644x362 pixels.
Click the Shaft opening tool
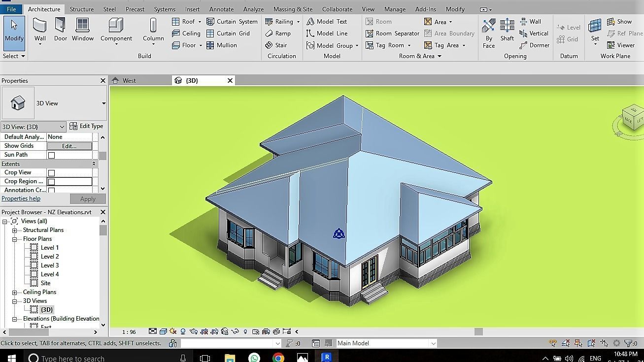(507, 30)
